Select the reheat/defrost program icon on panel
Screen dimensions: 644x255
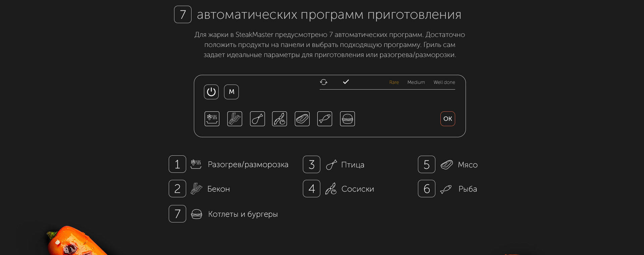click(212, 119)
